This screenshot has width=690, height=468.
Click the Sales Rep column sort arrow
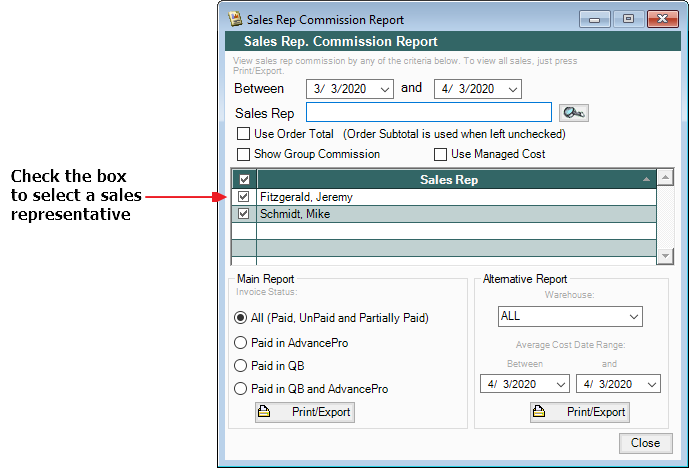point(645,180)
